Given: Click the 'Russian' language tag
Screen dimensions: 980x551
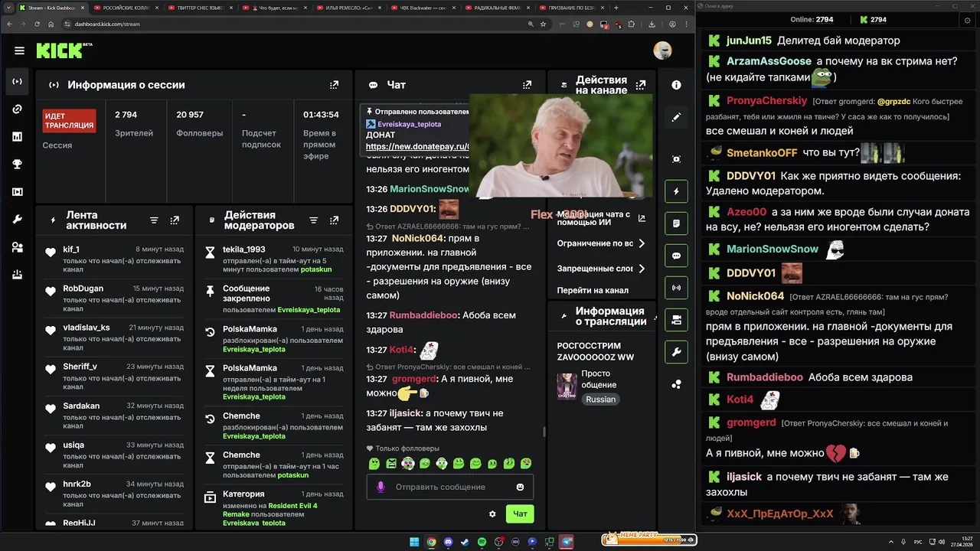Looking at the screenshot, I should tap(601, 399).
